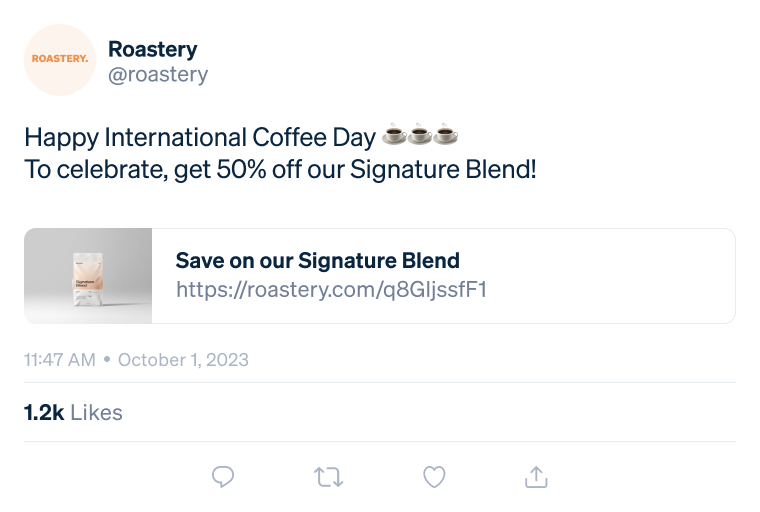Click the coffee bag preview thumbnail

point(88,276)
